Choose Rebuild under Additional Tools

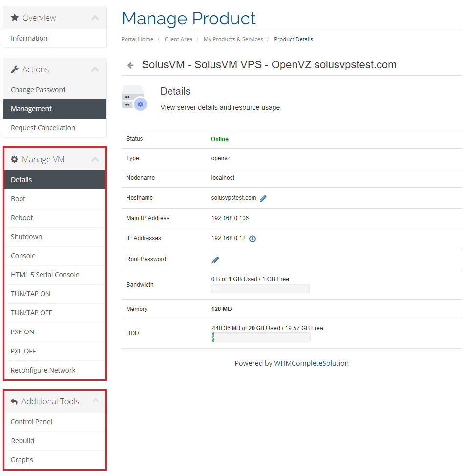(x=55, y=441)
